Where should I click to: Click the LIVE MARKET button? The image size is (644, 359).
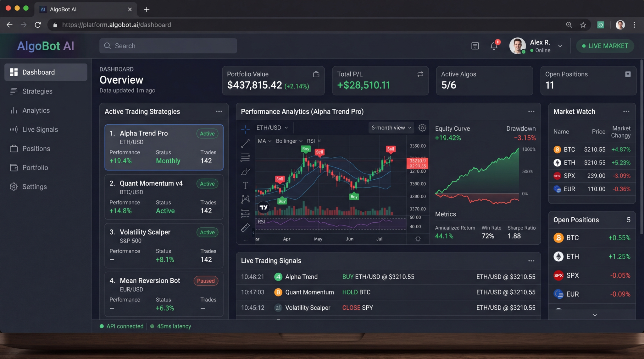605,46
